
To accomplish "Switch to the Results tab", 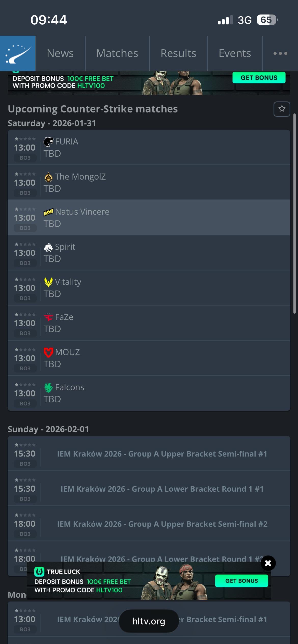I will pos(178,53).
